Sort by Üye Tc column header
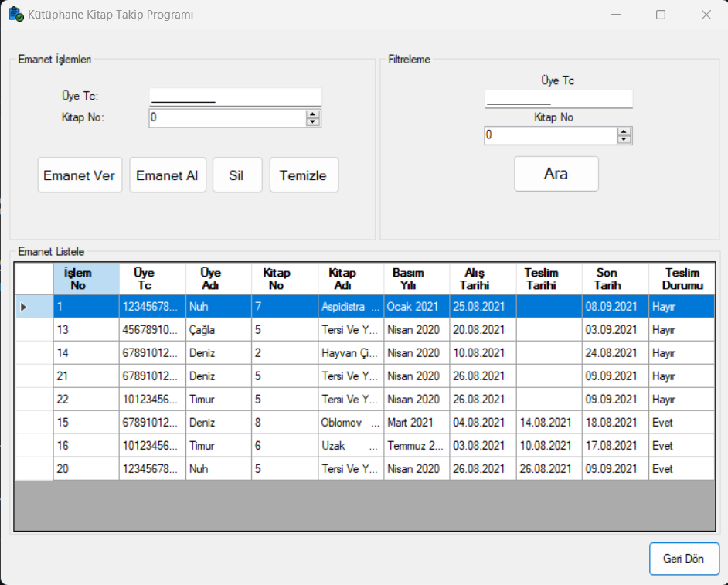 [153, 279]
